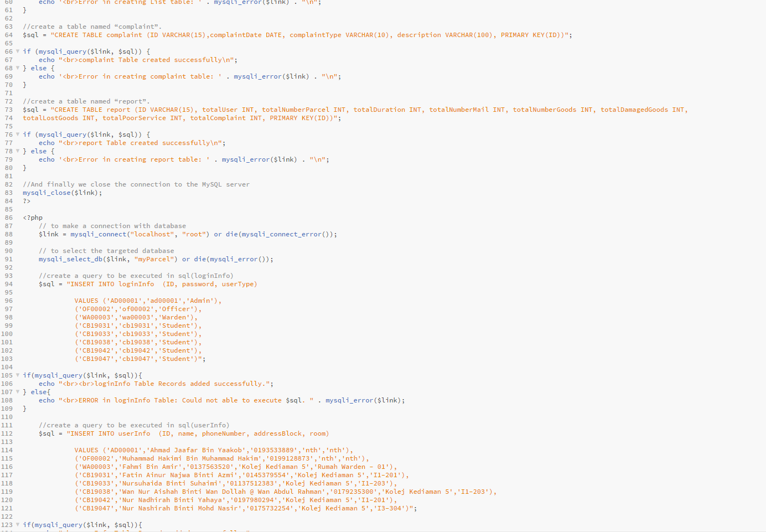This screenshot has height=532, width=766.
Task: Click 'ERROR in loginInfo Table' echo line
Action: [221, 400]
